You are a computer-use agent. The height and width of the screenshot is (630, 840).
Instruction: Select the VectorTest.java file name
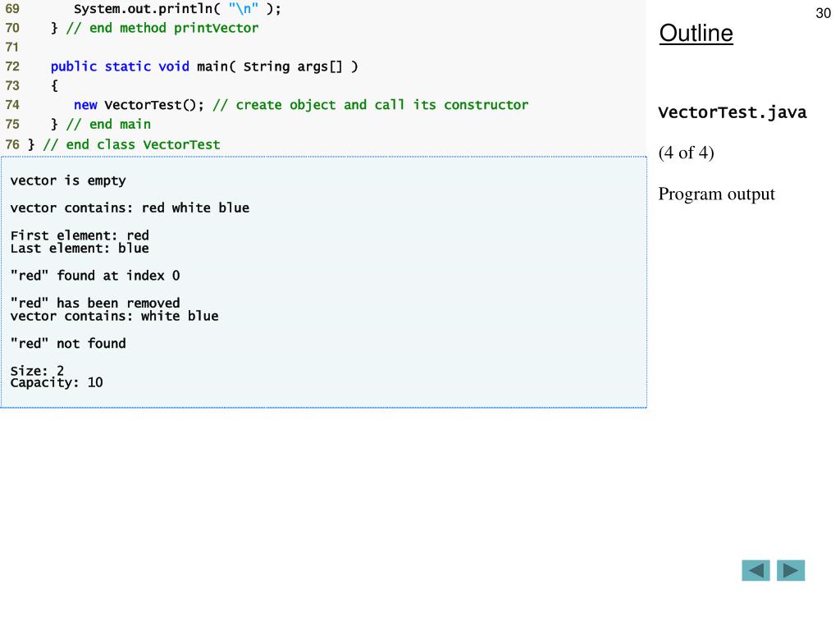[733, 112]
